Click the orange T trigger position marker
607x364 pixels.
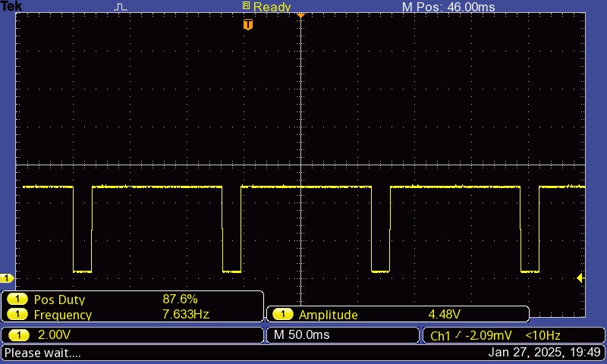point(247,25)
